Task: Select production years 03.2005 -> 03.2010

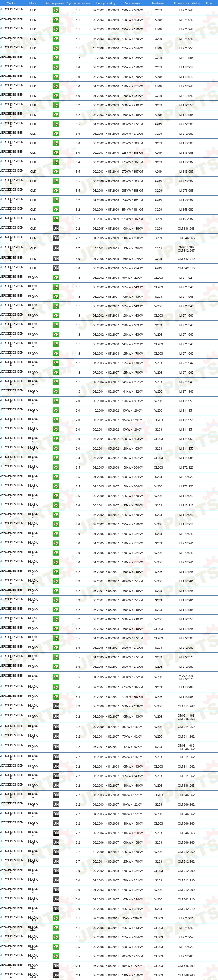Action: tap(106, 268)
